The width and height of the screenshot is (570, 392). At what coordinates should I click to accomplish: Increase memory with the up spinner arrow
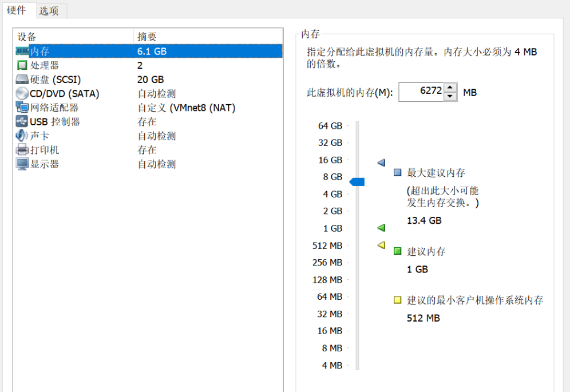pos(450,88)
